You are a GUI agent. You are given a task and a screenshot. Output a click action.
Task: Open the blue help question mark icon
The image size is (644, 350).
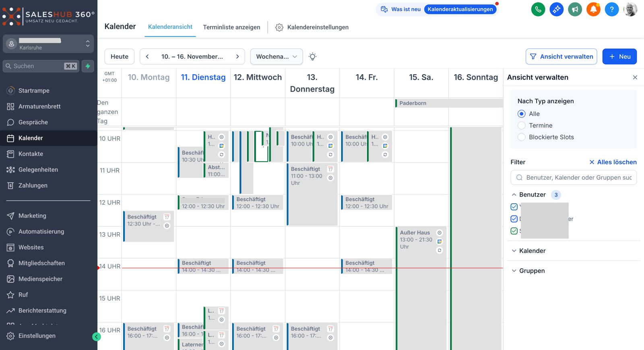tap(611, 9)
